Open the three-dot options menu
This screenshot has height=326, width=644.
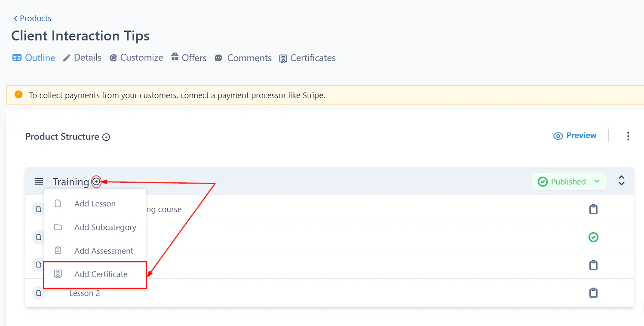(628, 136)
